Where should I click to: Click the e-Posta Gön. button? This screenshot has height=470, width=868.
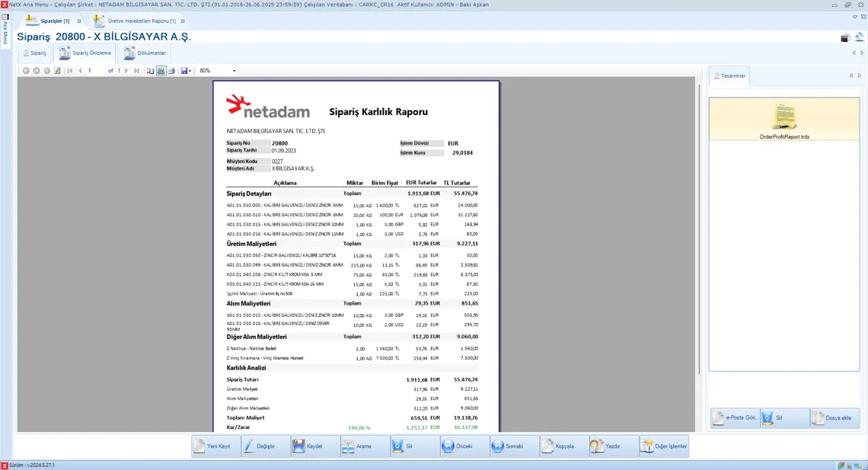(x=735, y=418)
